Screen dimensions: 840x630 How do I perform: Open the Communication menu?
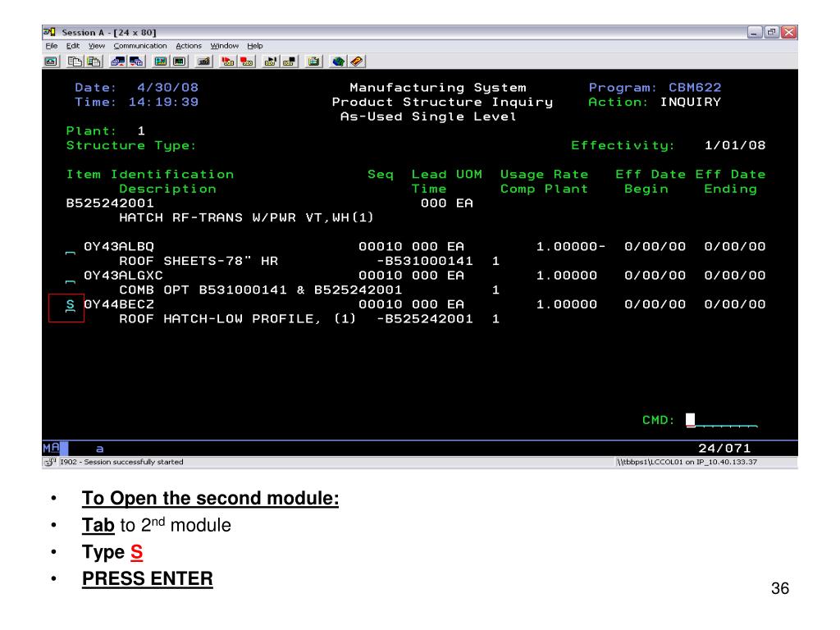click(139, 46)
